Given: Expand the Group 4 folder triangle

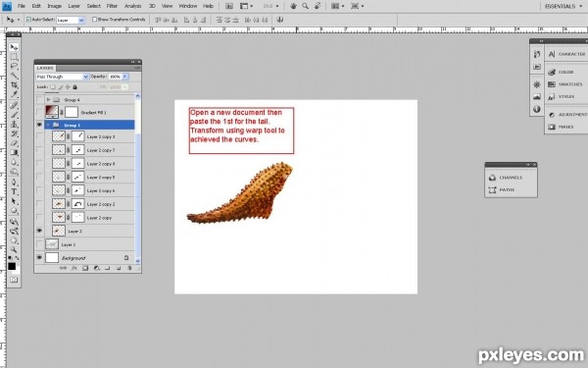Looking at the screenshot, I should point(48,99).
